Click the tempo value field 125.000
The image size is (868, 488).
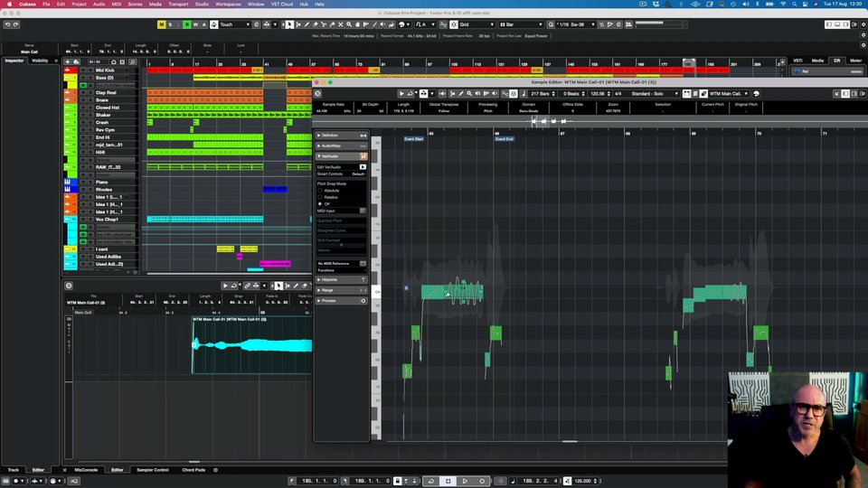(x=583, y=481)
